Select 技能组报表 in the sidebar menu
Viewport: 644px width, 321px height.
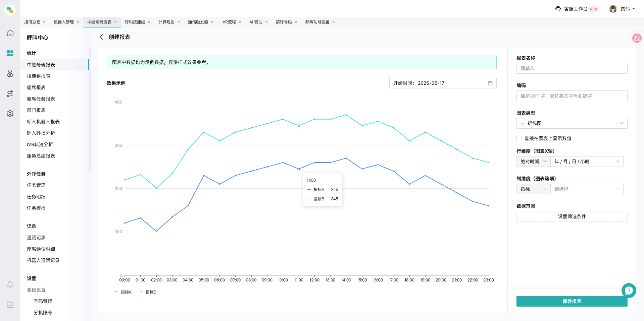coord(39,76)
